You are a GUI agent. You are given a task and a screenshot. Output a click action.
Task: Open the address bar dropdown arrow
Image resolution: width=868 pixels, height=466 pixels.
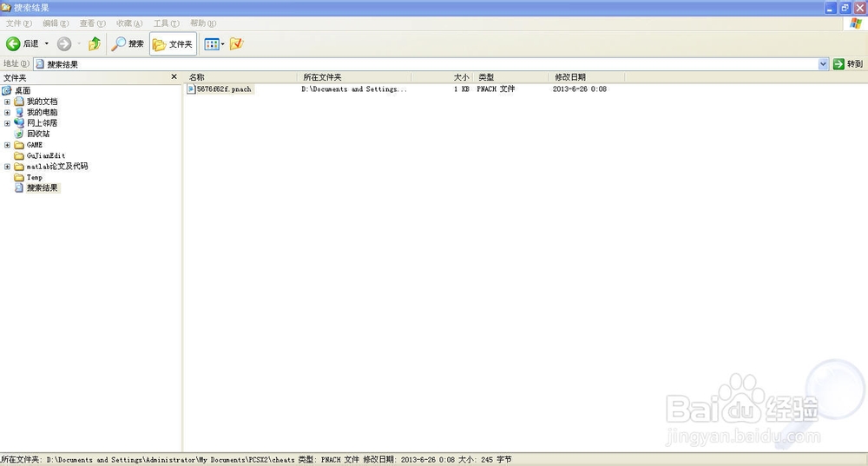pos(823,64)
